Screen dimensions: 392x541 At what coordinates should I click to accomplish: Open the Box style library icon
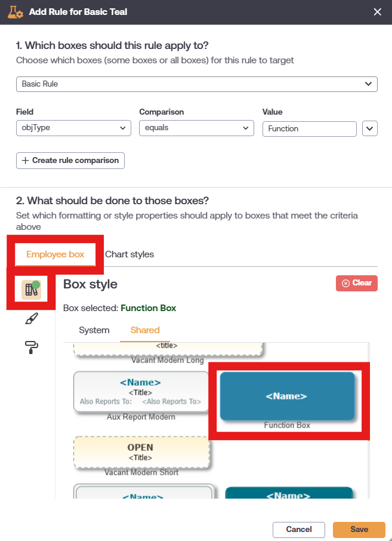point(31,290)
